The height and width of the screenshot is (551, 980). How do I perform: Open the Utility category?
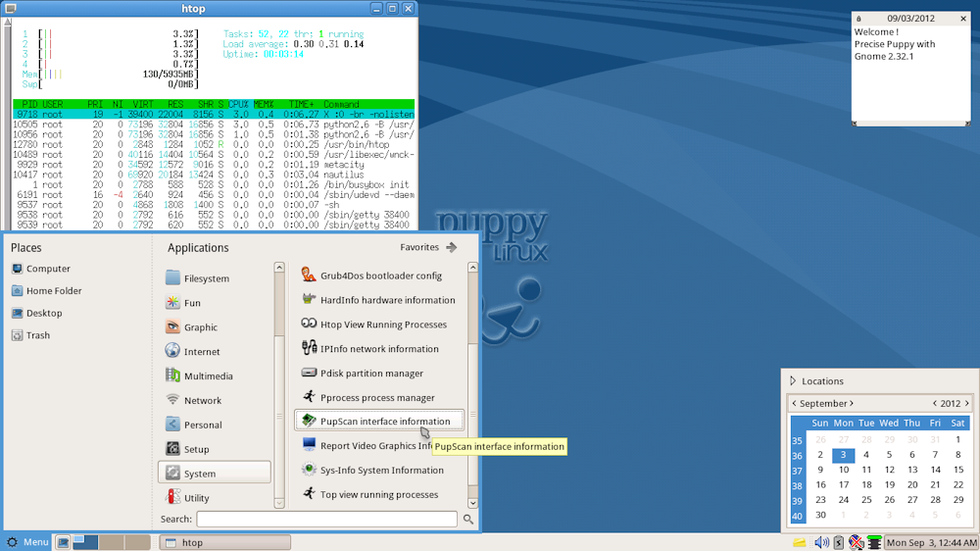coord(215,498)
